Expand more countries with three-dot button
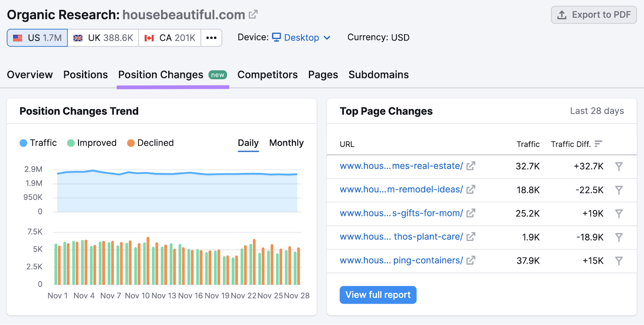644x325 pixels. pyautogui.click(x=211, y=38)
